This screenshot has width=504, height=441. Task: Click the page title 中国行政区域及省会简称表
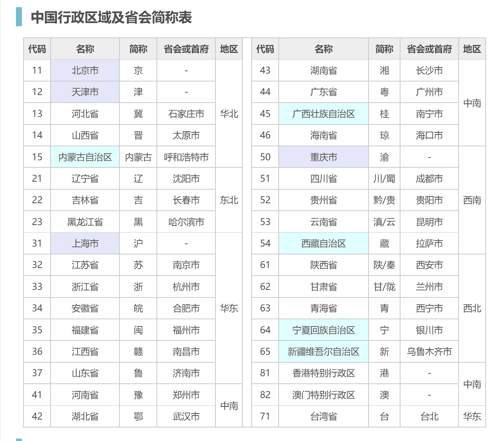111,17
